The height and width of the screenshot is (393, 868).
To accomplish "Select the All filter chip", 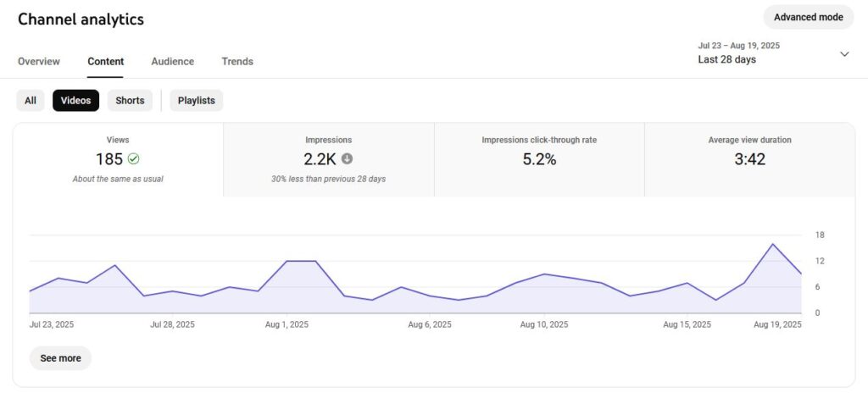I will (x=31, y=101).
